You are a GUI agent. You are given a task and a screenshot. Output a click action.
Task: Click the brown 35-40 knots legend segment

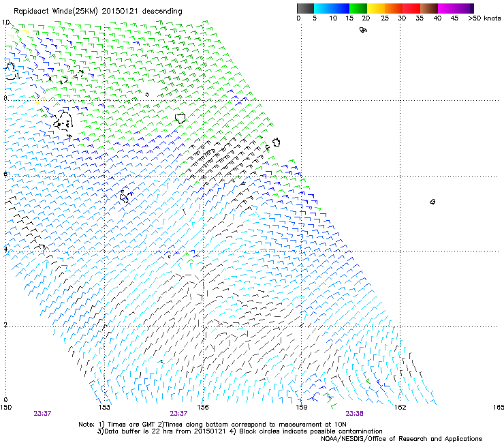click(429, 8)
